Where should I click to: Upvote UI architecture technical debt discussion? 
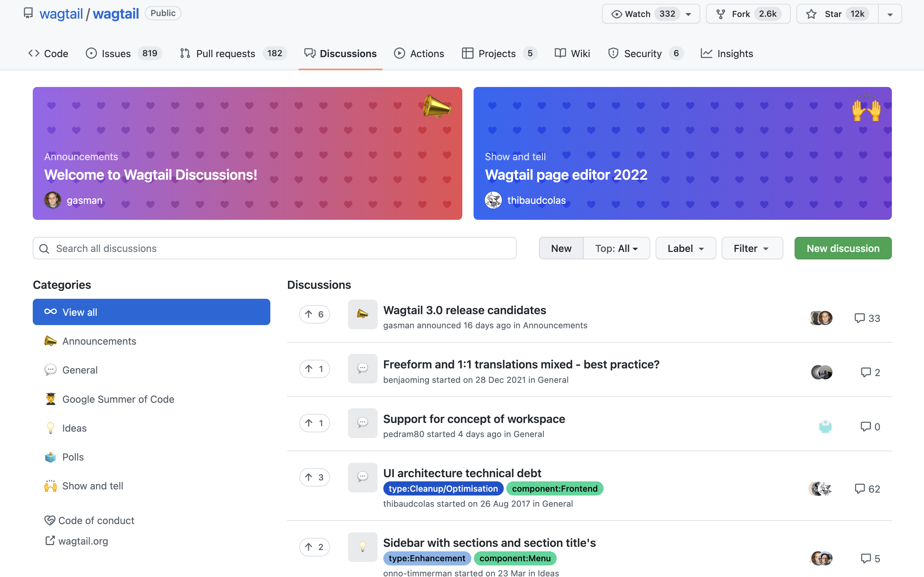tap(314, 477)
